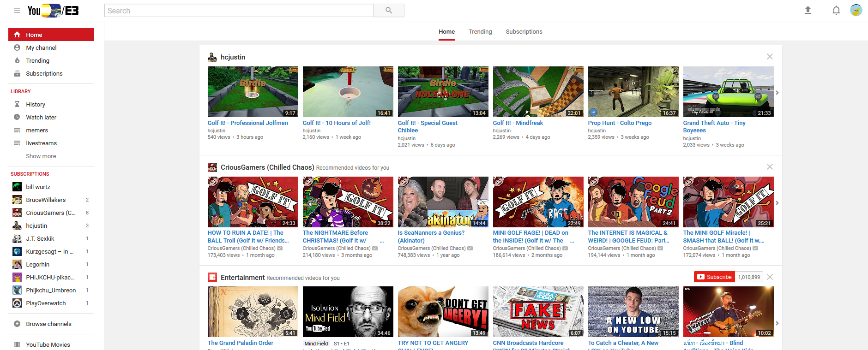Viewport: 868px width, 350px height.
Task: Open the notifications bell
Action: tap(836, 10)
